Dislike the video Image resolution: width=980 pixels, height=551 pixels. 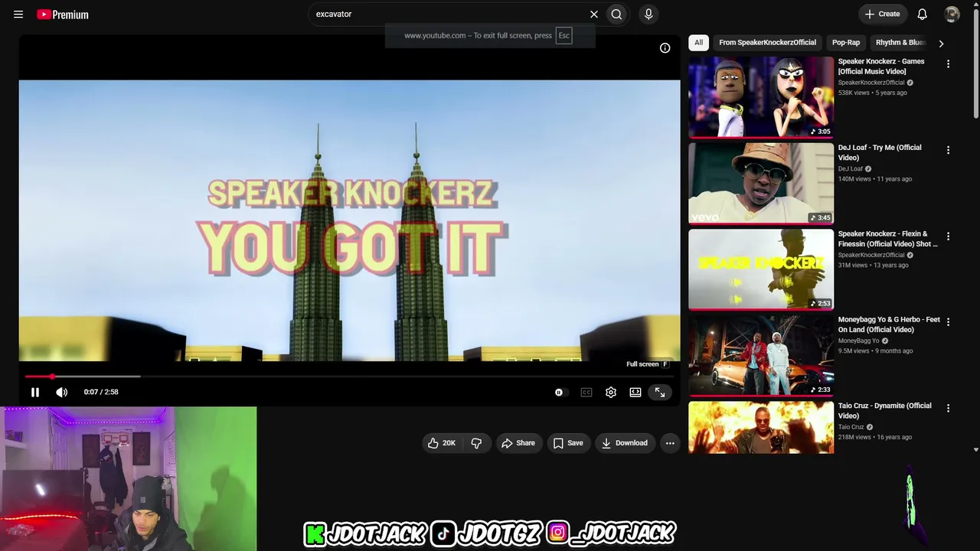[x=476, y=443]
